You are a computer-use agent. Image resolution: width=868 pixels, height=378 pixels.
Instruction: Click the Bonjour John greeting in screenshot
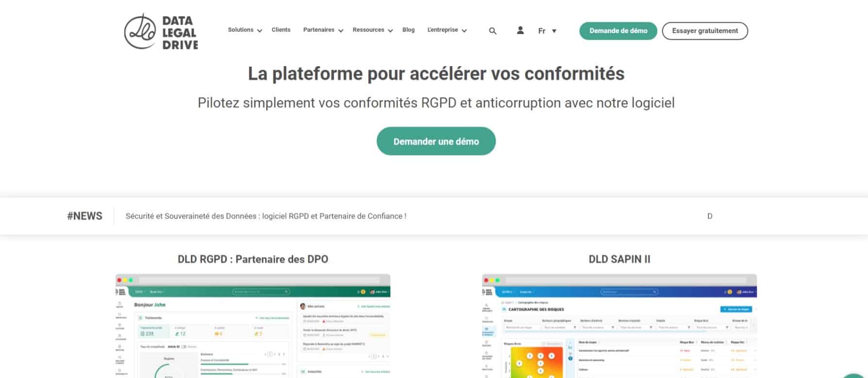coord(150,305)
